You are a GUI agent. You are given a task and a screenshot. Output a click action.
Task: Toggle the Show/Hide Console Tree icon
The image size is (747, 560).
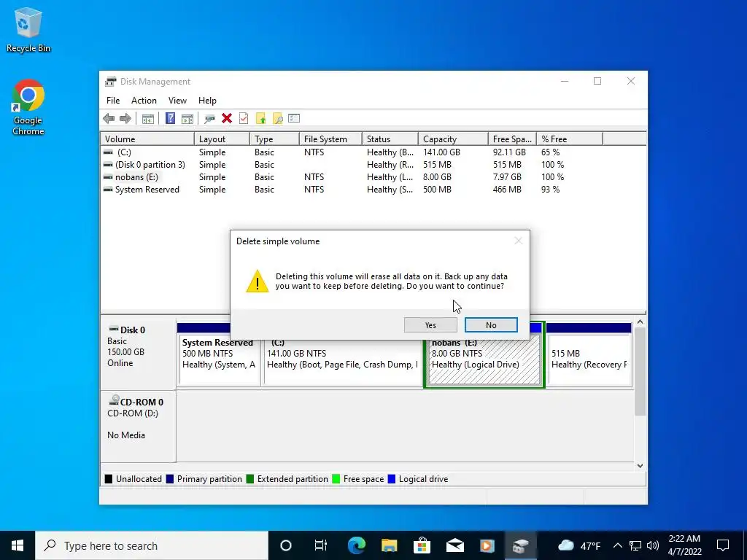point(147,119)
